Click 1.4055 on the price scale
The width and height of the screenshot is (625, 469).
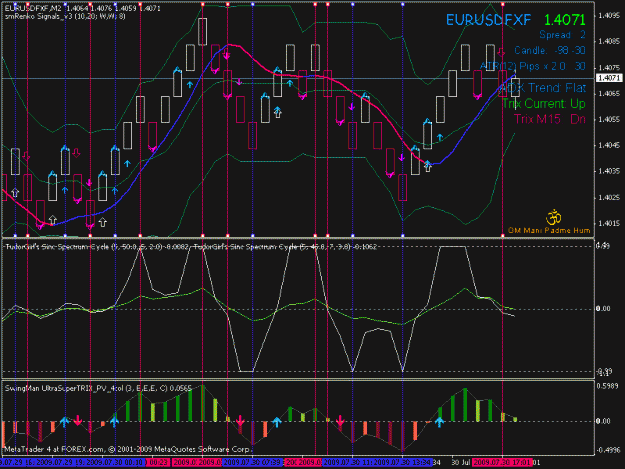608,119
